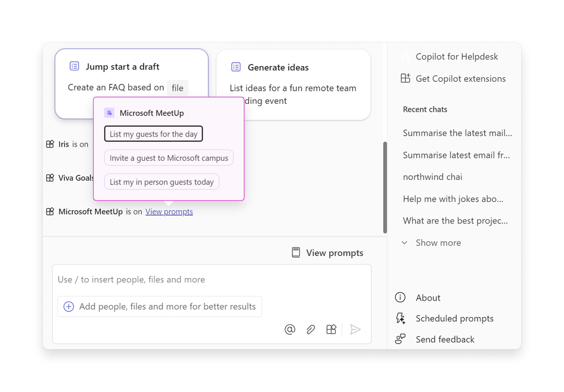The width and height of the screenshot is (564, 392).
Task: Click Show more recent chats
Action: (x=432, y=243)
